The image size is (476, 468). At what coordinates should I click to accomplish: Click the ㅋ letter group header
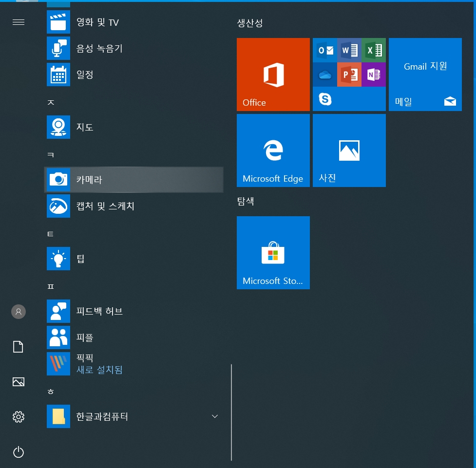point(51,155)
